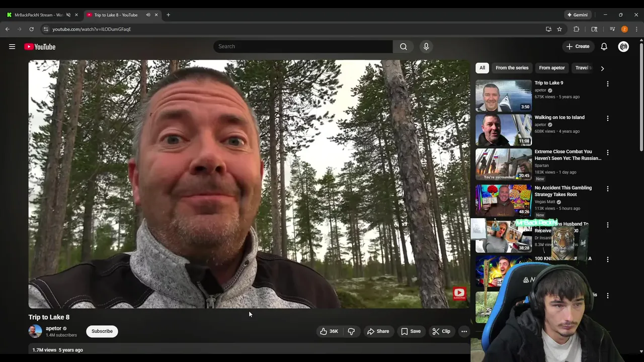This screenshot has width=644, height=362.
Task: Go back in browser history
Action: point(8,29)
